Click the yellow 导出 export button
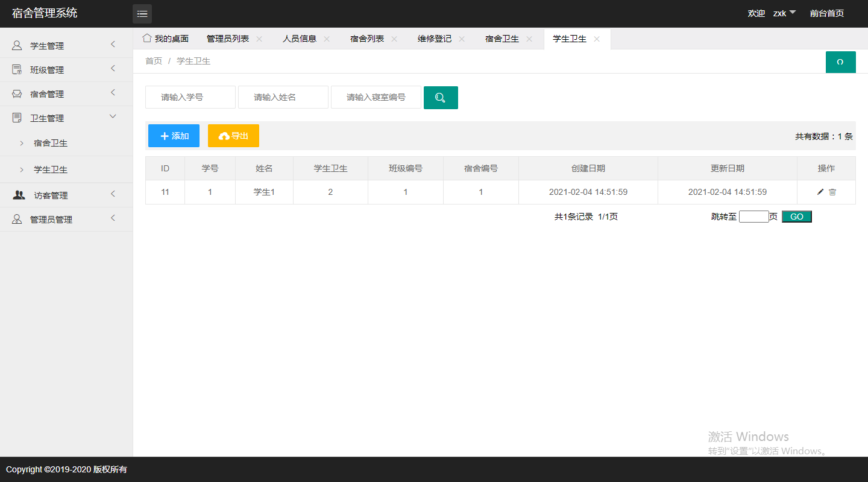 [233, 135]
